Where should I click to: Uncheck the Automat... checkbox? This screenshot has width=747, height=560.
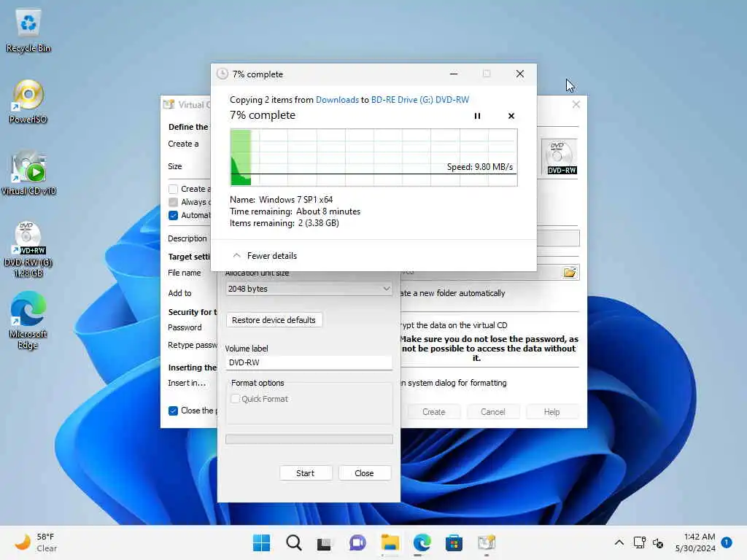(174, 215)
